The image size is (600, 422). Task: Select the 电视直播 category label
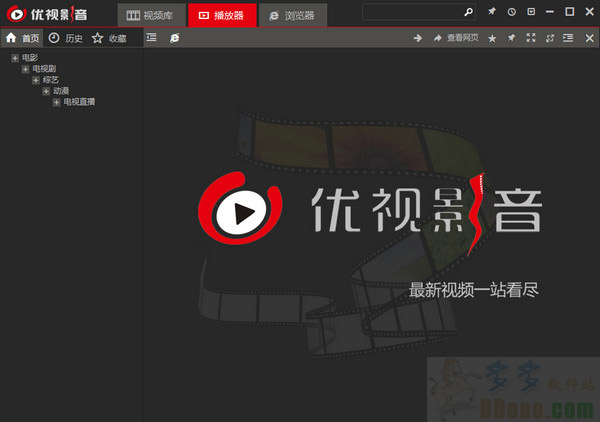pos(79,102)
